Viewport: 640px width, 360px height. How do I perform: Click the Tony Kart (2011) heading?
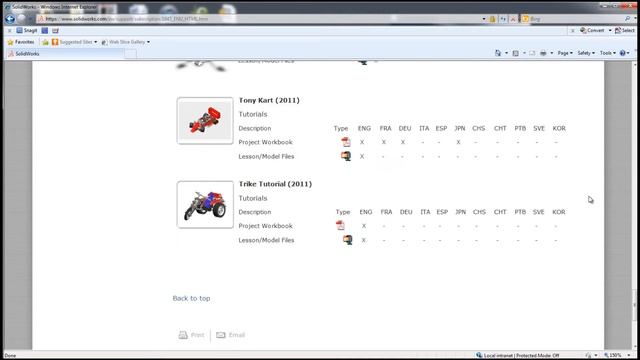tap(269, 100)
